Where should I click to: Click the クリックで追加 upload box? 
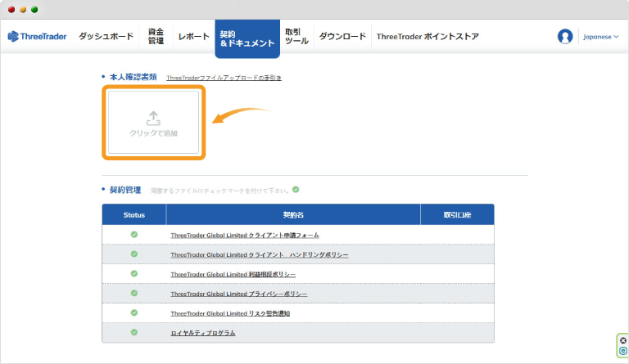154,123
